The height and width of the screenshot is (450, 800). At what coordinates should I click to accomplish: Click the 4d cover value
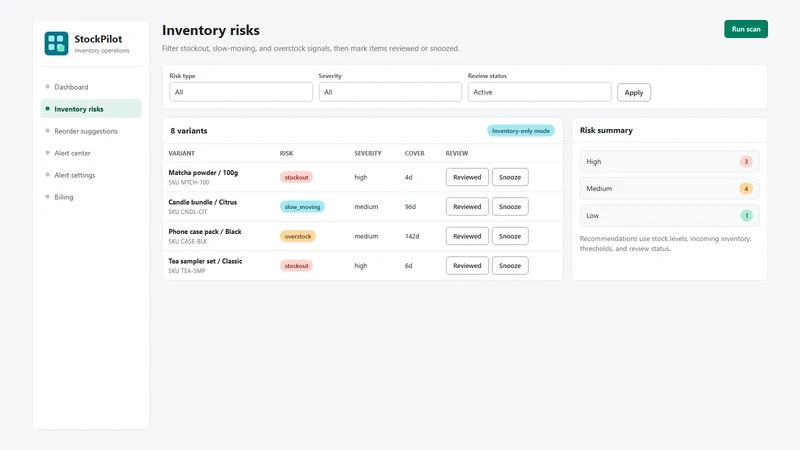click(x=408, y=177)
